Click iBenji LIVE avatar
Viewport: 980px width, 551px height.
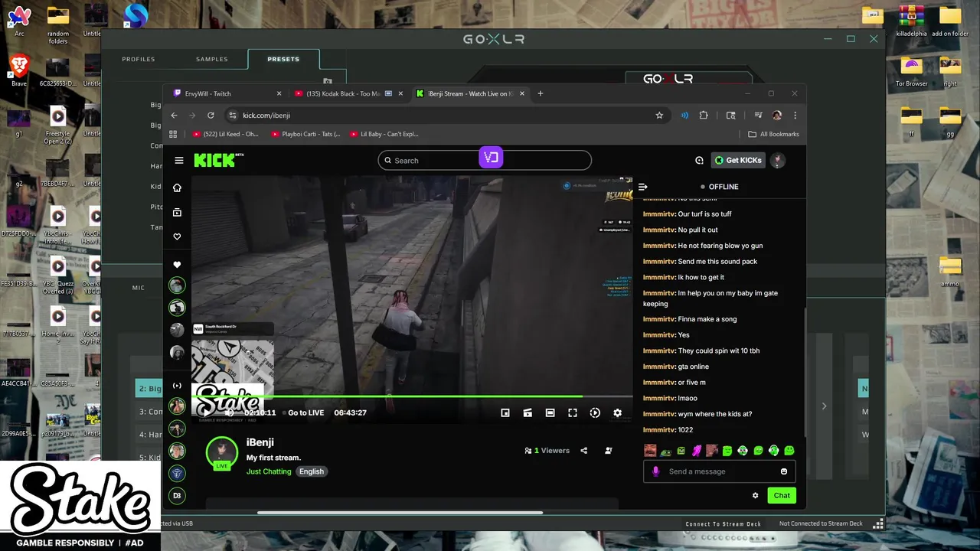222,452
